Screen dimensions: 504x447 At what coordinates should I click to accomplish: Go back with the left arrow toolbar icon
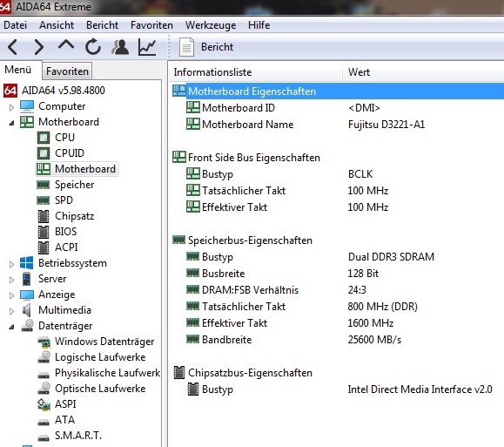tap(12, 47)
